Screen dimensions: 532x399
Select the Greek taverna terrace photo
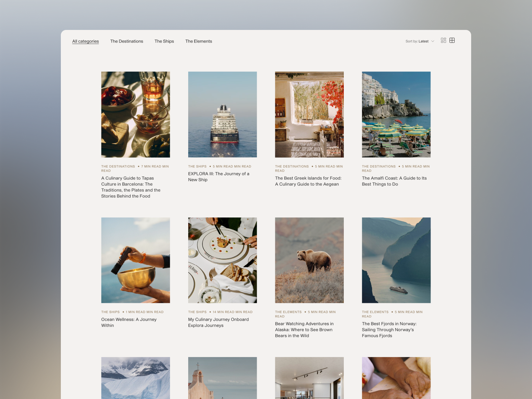[x=310, y=114]
